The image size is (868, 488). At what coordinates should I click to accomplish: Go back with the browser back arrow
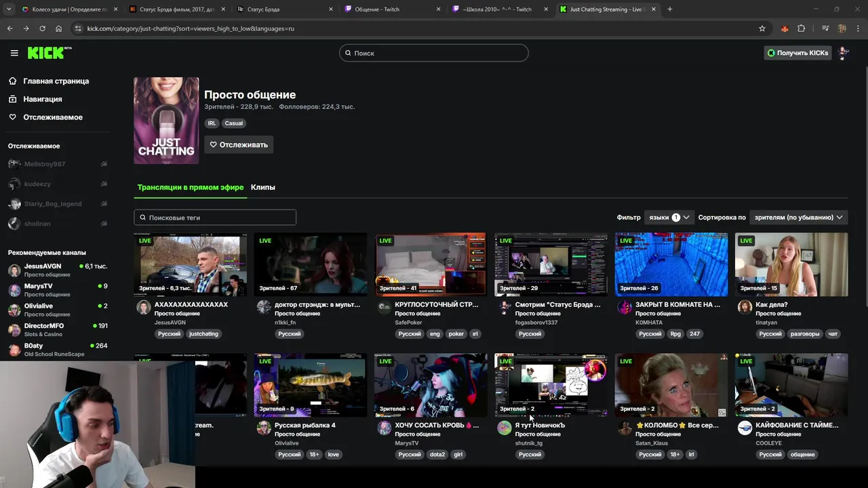tap(9, 28)
